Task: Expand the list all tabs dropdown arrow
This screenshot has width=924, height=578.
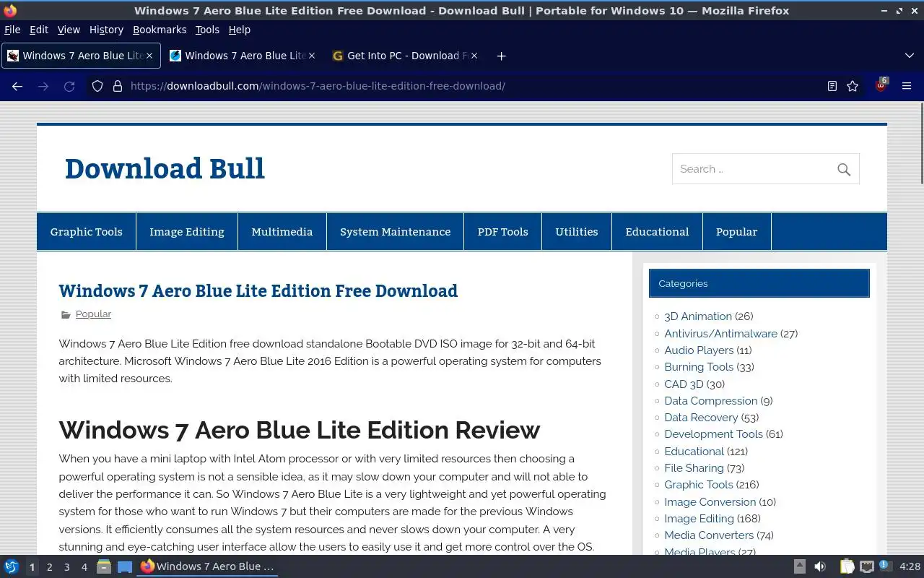Action: tap(909, 56)
